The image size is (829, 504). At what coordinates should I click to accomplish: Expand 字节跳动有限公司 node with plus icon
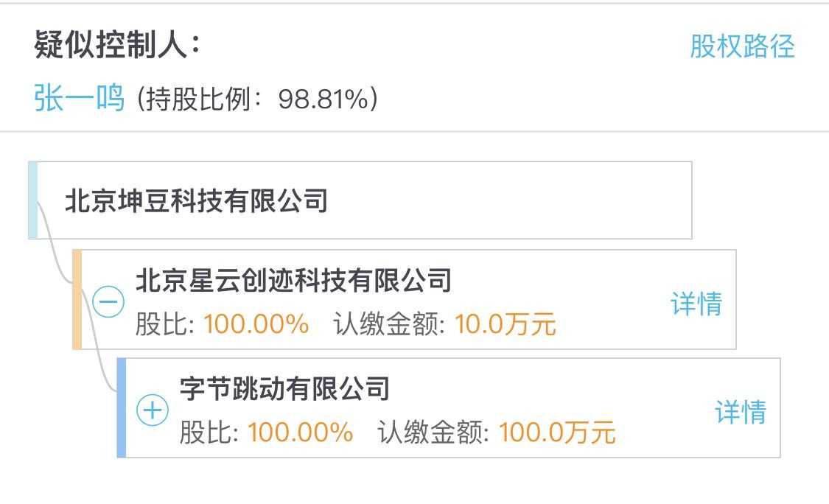153,410
